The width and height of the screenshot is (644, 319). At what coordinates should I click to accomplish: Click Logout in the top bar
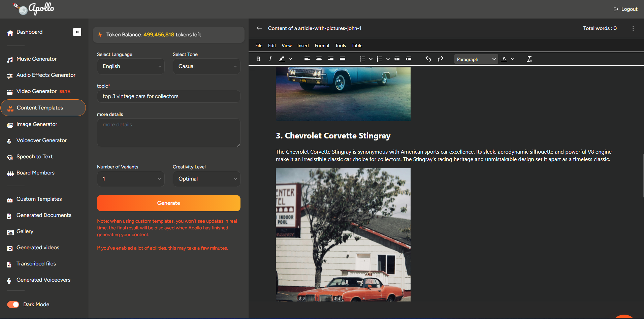point(625,9)
